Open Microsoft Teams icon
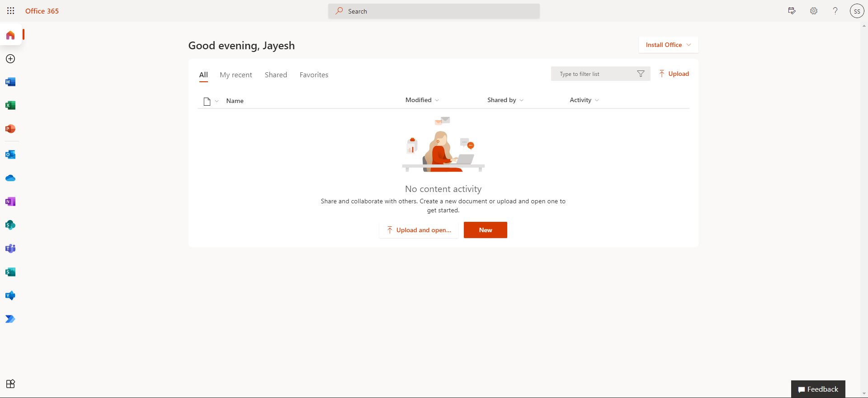The width and height of the screenshot is (868, 398). click(x=10, y=248)
